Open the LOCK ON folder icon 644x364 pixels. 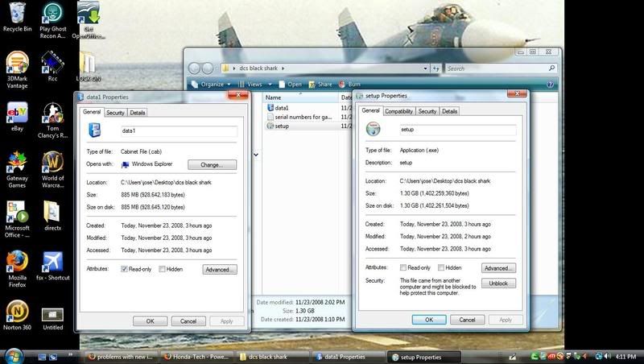[x=89, y=67]
